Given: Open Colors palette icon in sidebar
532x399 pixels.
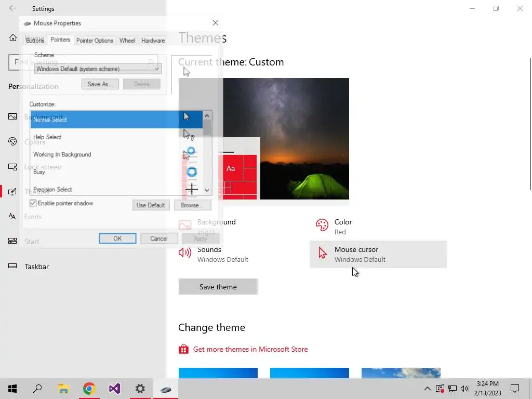Looking at the screenshot, I should 12,141.
